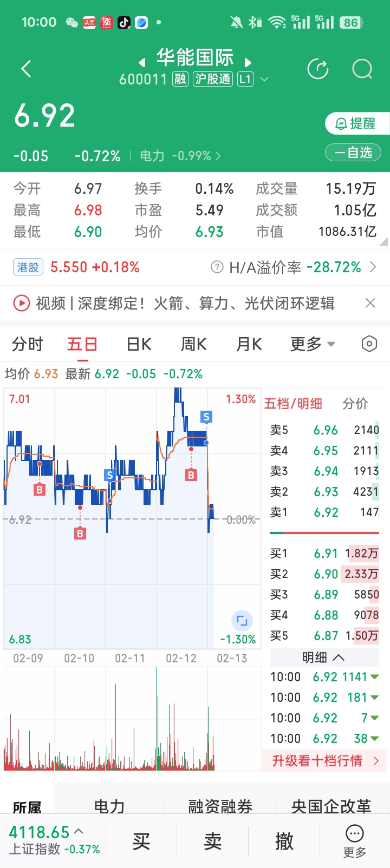Tap the H/A溢价率 help question icon
Screen dimensions: 390x868
pyautogui.click(x=217, y=267)
